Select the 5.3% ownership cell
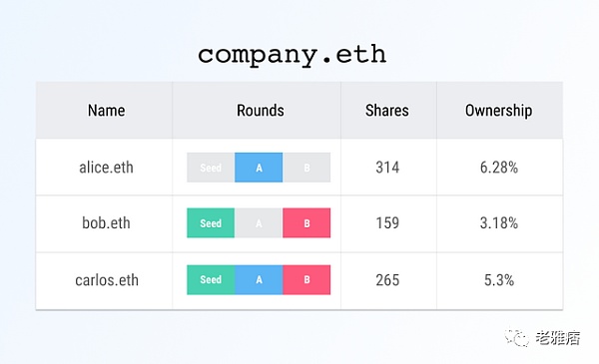 [499, 280]
